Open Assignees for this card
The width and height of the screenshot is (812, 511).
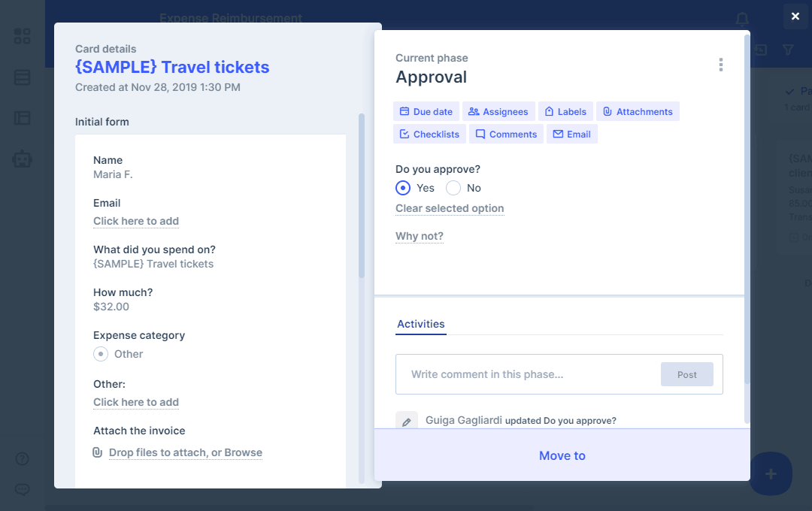[x=498, y=112]
